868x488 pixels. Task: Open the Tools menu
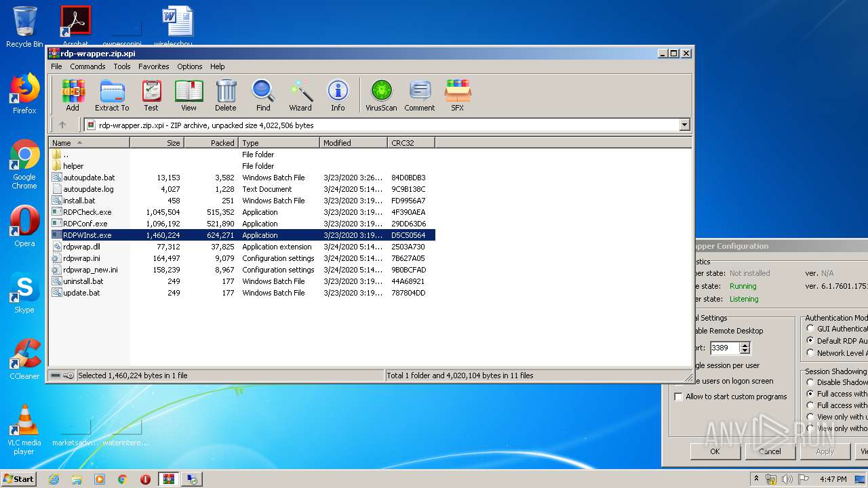(x=122, y=66)
